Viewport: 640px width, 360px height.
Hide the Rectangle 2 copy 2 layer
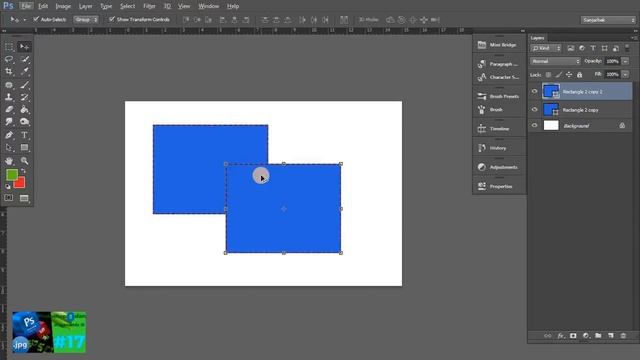(534, 91)
